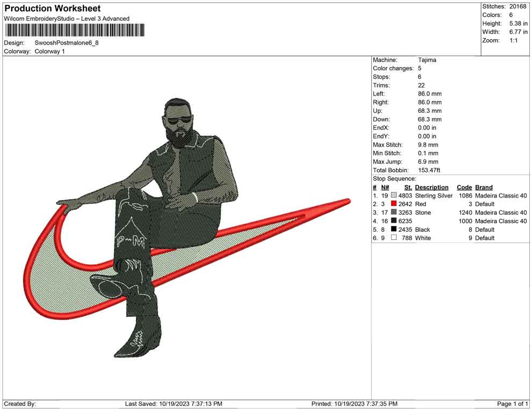Click the 'EndX:' label
The image size is (532, 409).
[381, 128]
